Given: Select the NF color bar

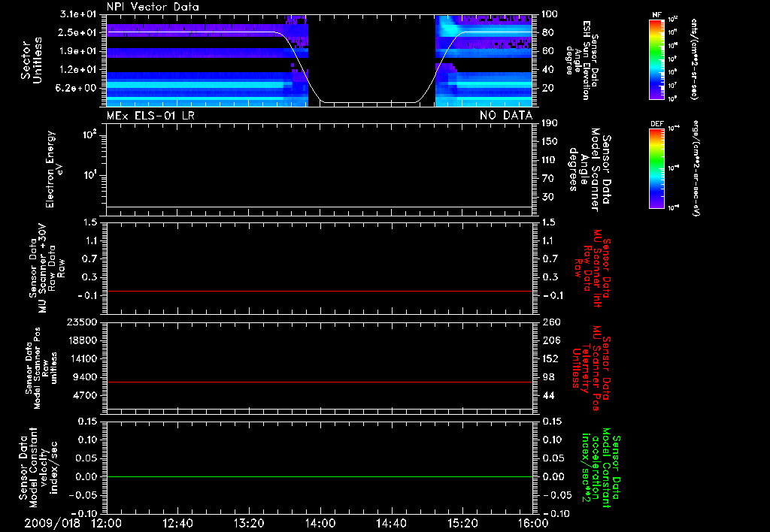Looking at the screenshot, I should (657, 59).
